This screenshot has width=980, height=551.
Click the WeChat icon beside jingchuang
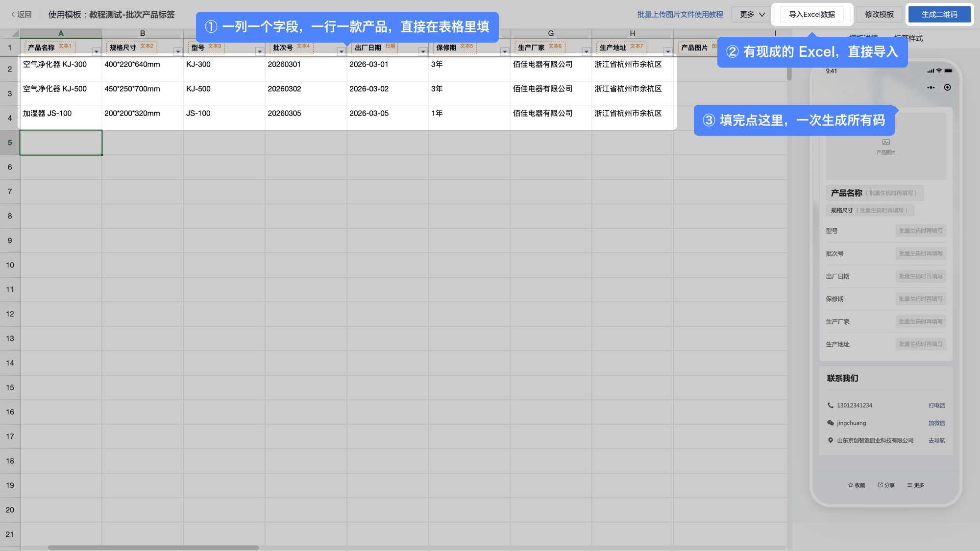[830, 423]
